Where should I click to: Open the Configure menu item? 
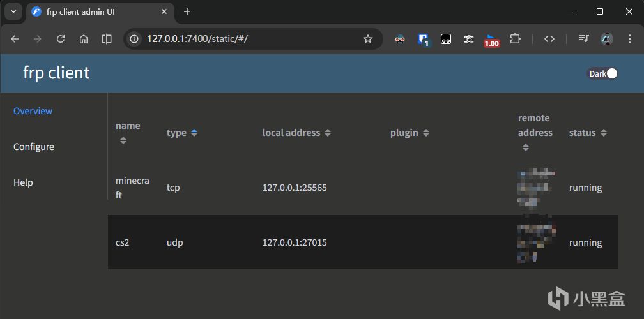point(34,147)
